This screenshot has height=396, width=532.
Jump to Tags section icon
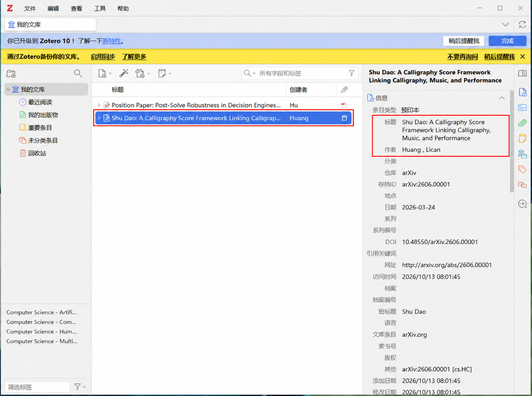pos(522,169)
